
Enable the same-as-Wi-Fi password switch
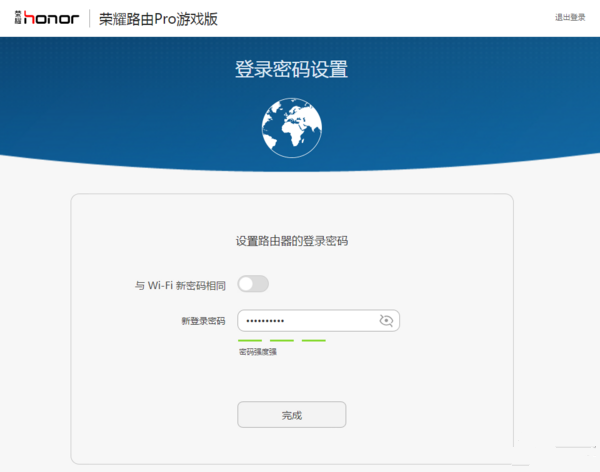(253, 284)
